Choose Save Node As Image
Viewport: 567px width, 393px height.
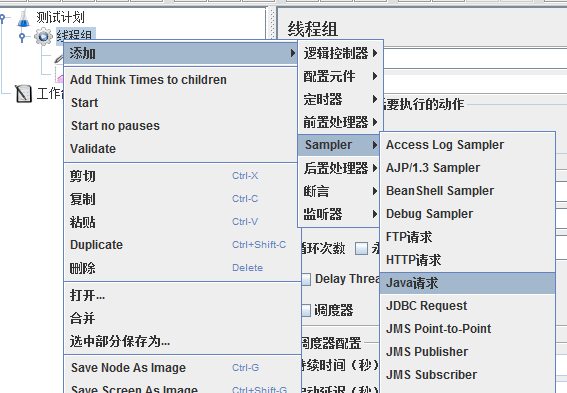pyautogui.click(x=181, y=368)
